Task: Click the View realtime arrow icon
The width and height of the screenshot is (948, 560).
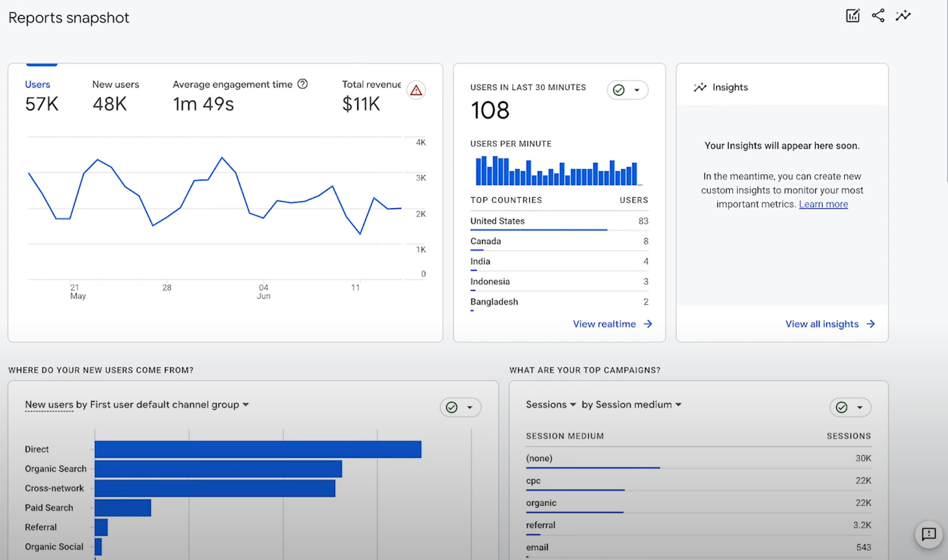Action: pos(648,324)
